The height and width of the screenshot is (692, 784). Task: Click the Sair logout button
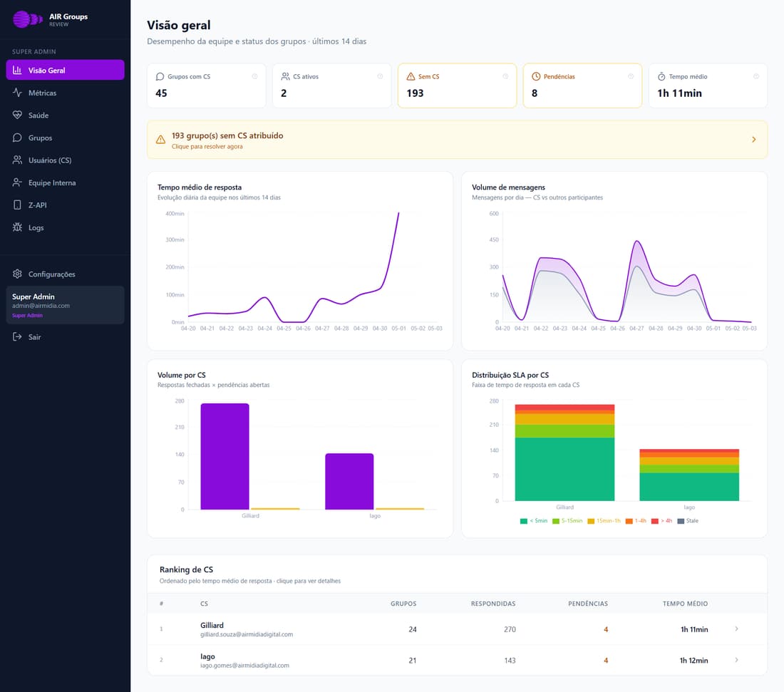tap(65, 337)
